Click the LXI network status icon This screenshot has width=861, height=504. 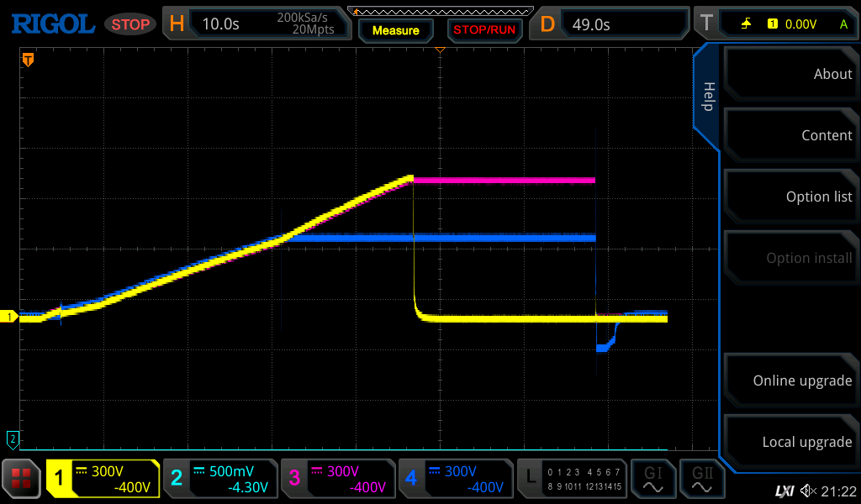click(x=784, y=491)
